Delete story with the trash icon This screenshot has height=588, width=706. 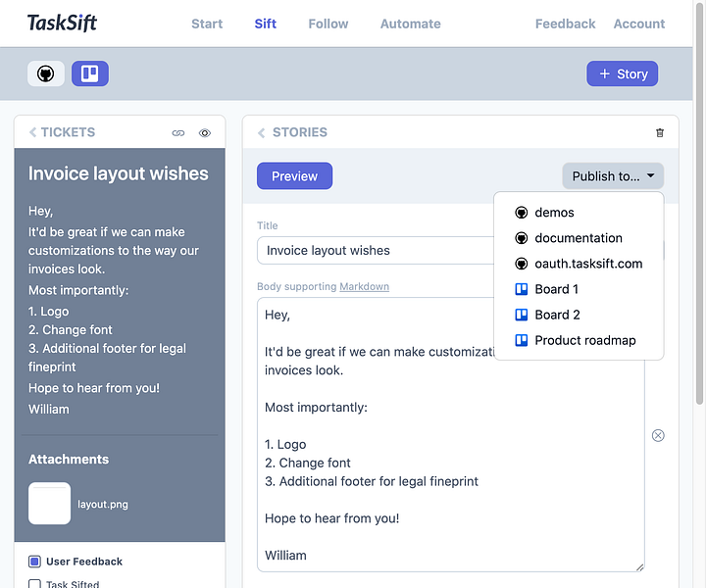[660, 132]
